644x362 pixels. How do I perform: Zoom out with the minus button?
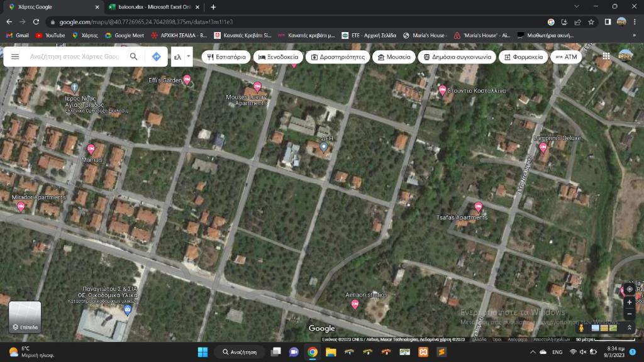[629, 314]
